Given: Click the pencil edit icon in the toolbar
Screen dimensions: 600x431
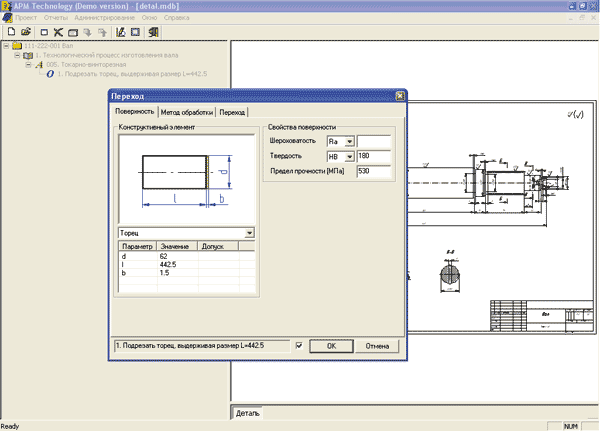Looking at the screenshot, I should (x=121, y=33).
